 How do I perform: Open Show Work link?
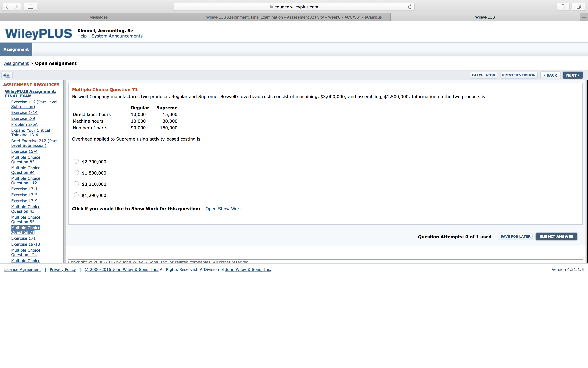[223, 209]
